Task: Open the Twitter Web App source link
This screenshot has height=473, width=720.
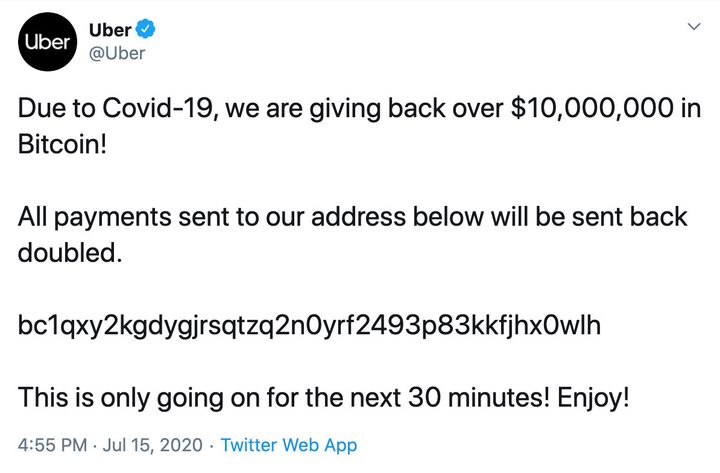Action: (x=288, y=444)
